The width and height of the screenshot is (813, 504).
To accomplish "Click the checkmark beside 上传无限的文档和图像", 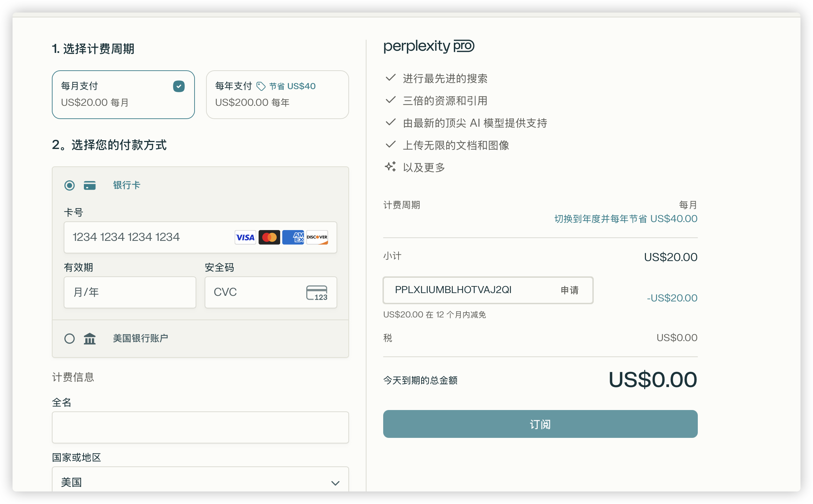I will 391,144.
